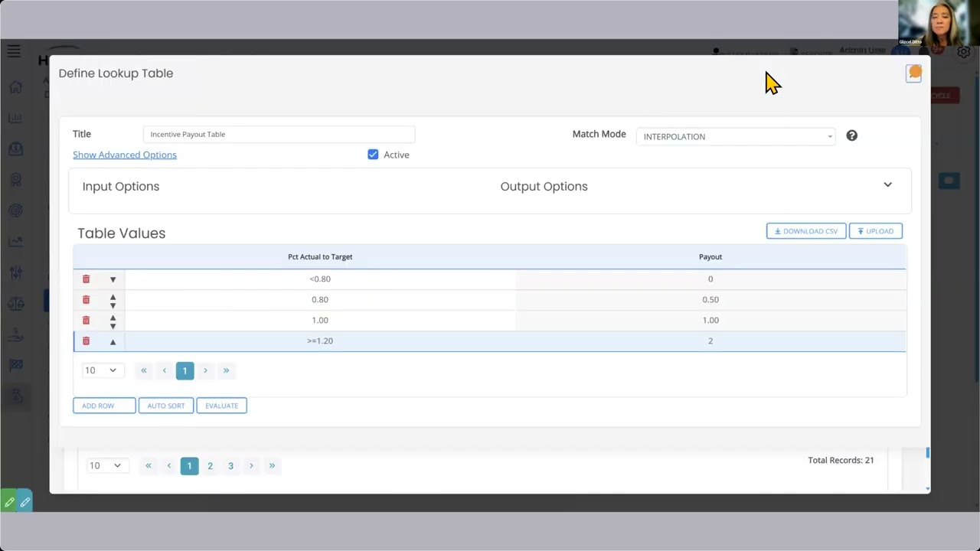Click the ADD ROW button

click(x=104, y=406)
